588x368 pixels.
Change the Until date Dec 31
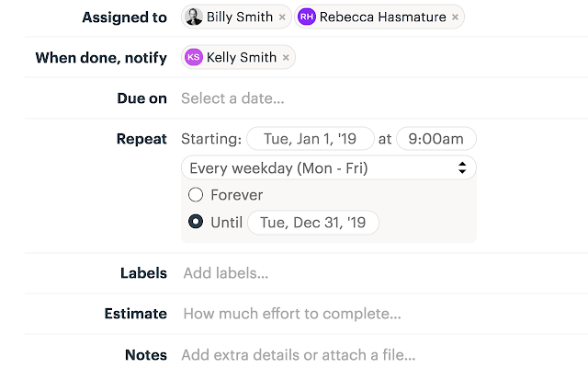pyautogui.click(x=313, y=223)
